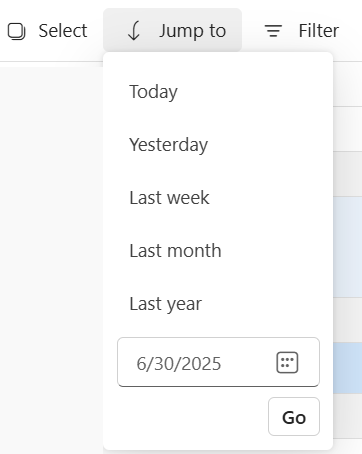The image size is (362, 454).
Task: Click the Jump to down-arrow icon
Action: [x=134, y=31]
